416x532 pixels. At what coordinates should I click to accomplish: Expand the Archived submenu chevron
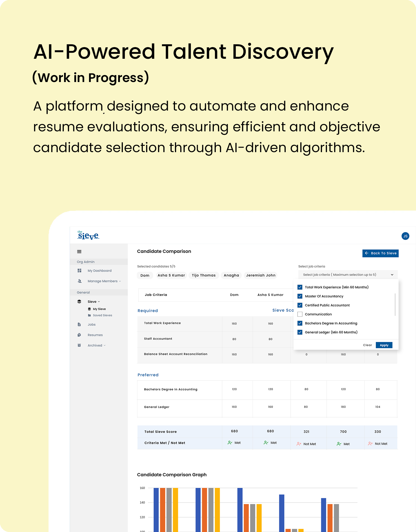click(x=105, y=346)
